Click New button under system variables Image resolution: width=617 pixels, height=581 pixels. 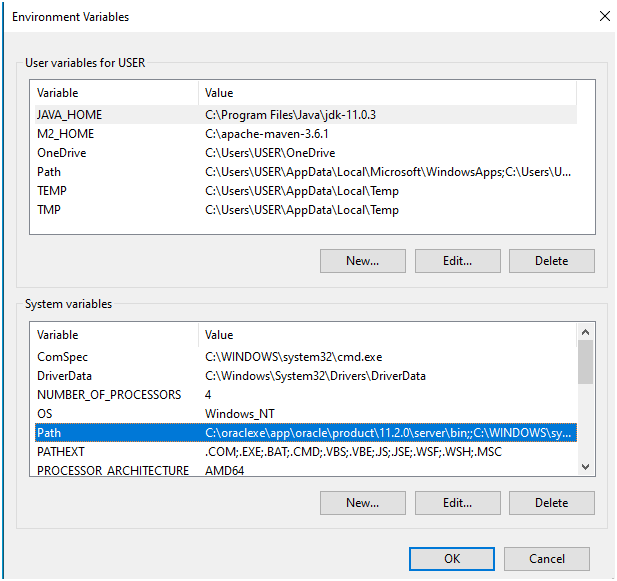[362, 503]
